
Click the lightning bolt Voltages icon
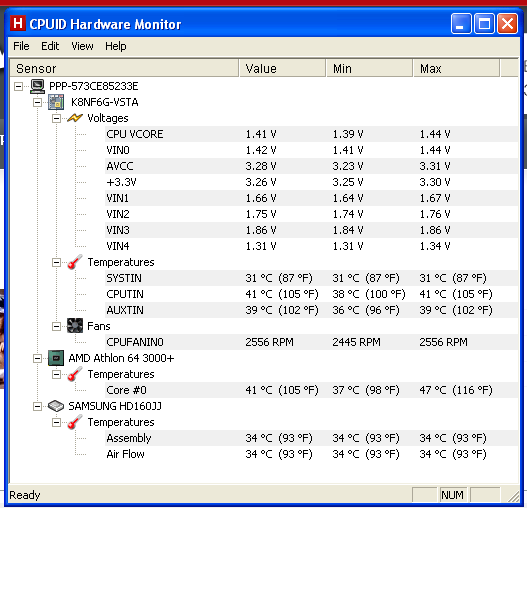point(75,118)
